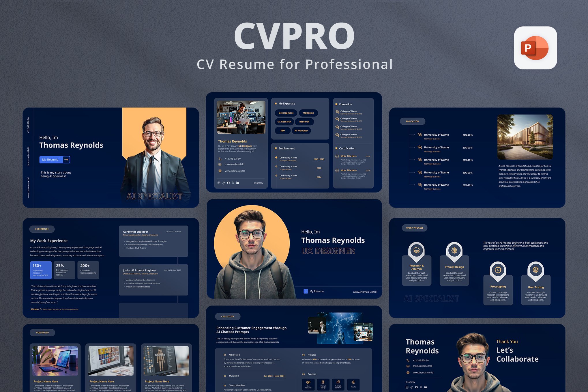Viewport: 588px width, 392px height.
Task: Click the @tomrey handle beside social icons
Action: click(x=258, y=183)
